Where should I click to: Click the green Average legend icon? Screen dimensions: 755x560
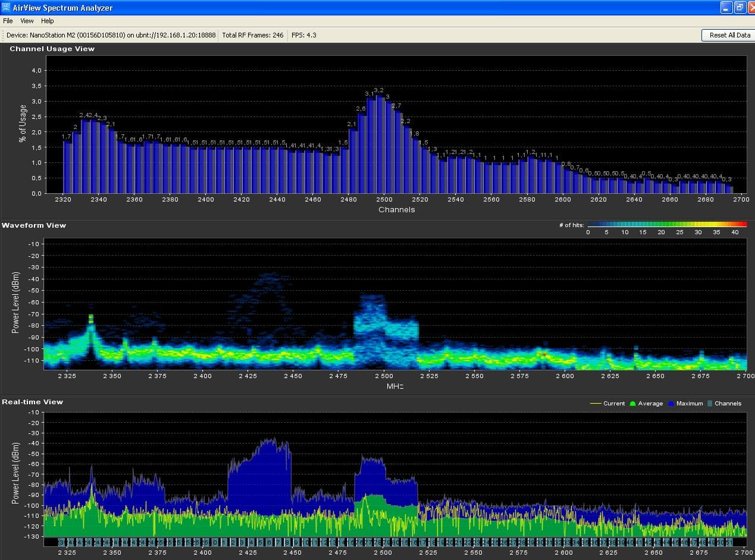tap(632, 404)
